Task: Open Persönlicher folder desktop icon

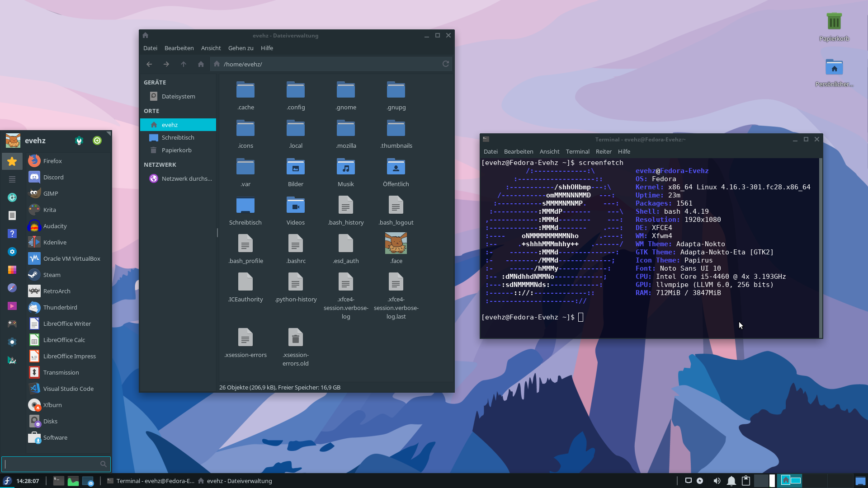Action: [x=834, y=73]
